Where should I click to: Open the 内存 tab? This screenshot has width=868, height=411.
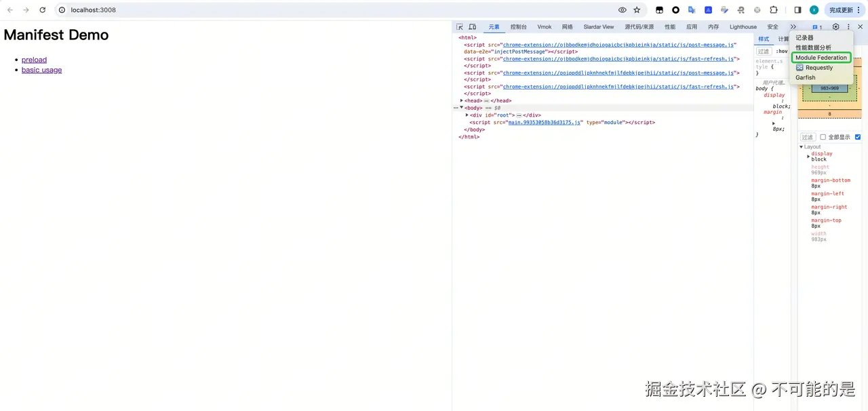pos(713,27)
